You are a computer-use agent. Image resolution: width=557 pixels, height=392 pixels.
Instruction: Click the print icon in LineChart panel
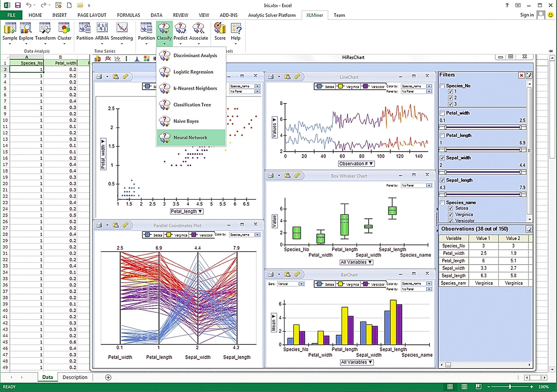point(271,77)
